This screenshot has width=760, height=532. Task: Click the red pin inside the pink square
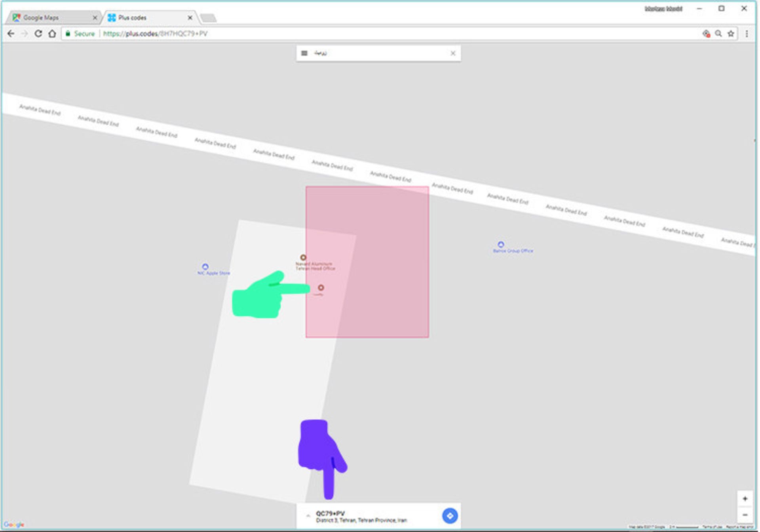pos(321,288)
